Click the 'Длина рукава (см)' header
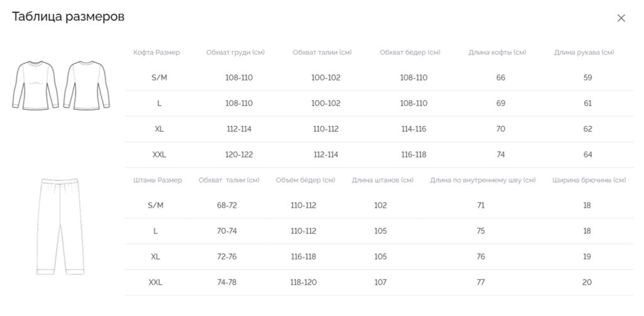This screenshot has height=316, width=644. pos(584,53)
